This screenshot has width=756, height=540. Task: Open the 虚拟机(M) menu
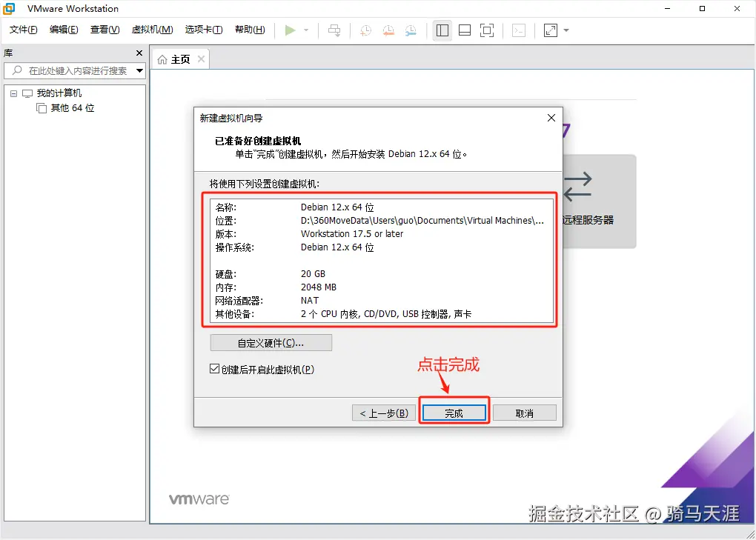[153, 30]
